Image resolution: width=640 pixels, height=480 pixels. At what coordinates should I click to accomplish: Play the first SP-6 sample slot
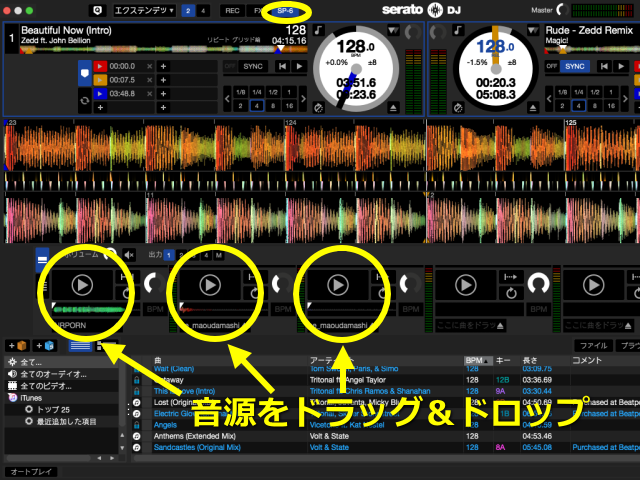click(x=81, y=284)
